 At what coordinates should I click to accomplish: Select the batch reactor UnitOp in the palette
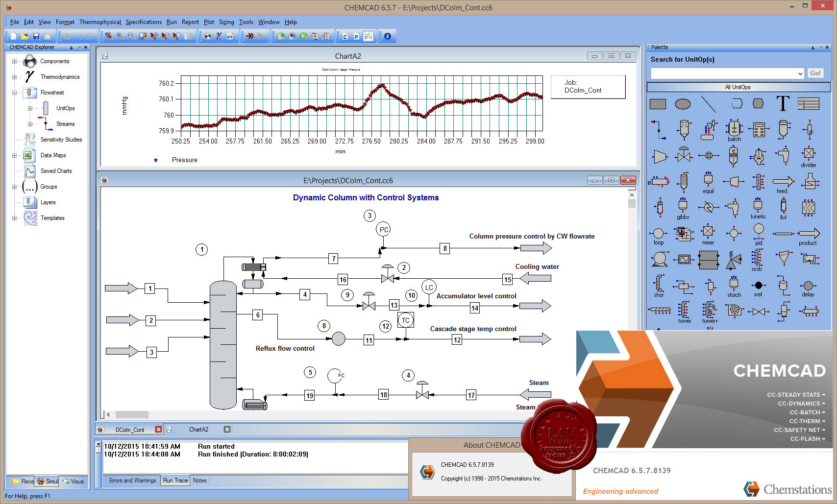coord(734,131)
